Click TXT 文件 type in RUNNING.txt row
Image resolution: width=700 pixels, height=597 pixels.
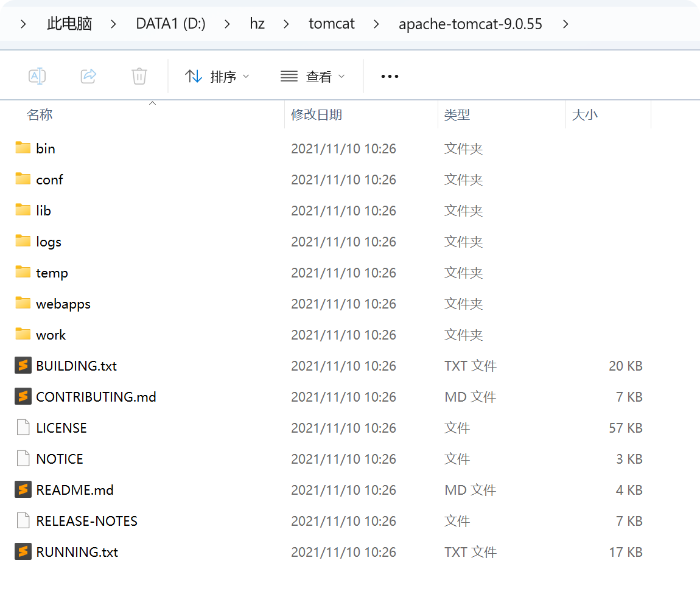coord(470,553)
